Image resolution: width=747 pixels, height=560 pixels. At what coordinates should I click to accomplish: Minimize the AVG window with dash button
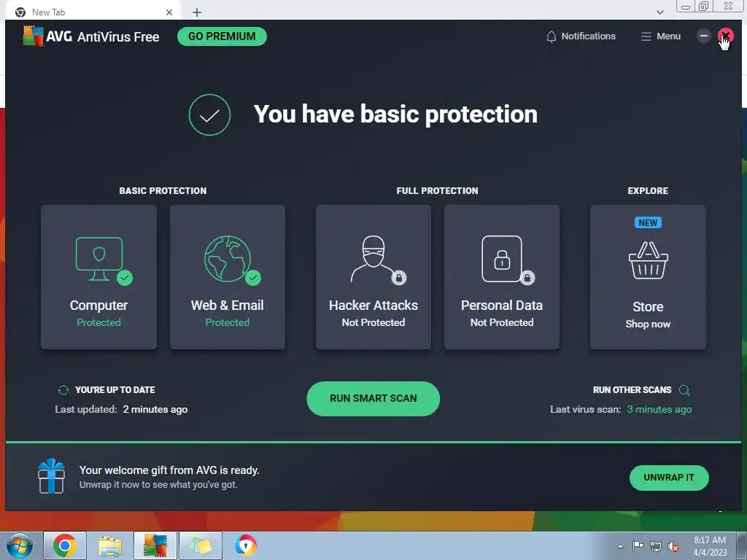[x=704, y=36]
